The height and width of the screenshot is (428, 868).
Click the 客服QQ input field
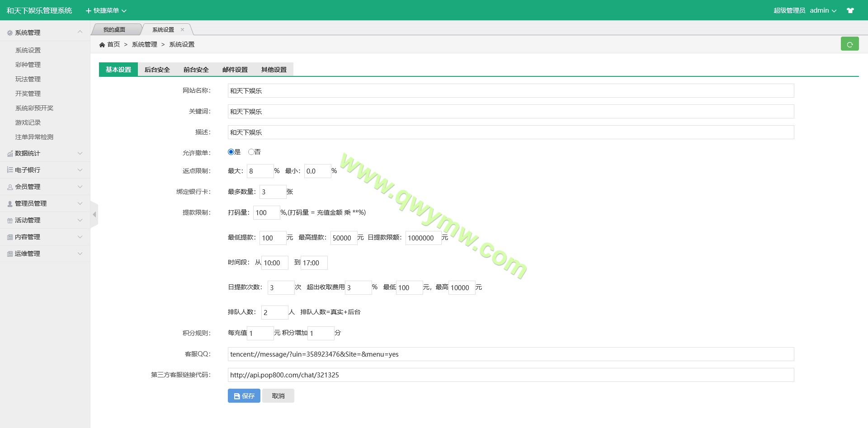point(510,354)
